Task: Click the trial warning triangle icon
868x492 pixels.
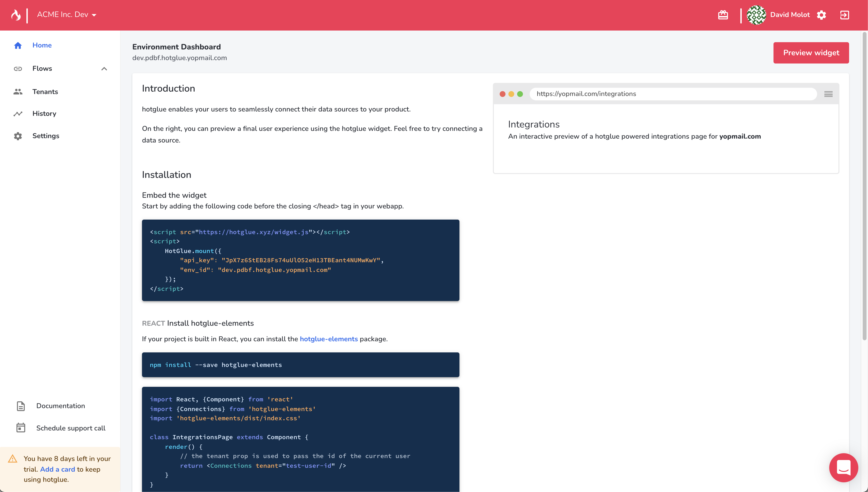Action: point(13,459)
